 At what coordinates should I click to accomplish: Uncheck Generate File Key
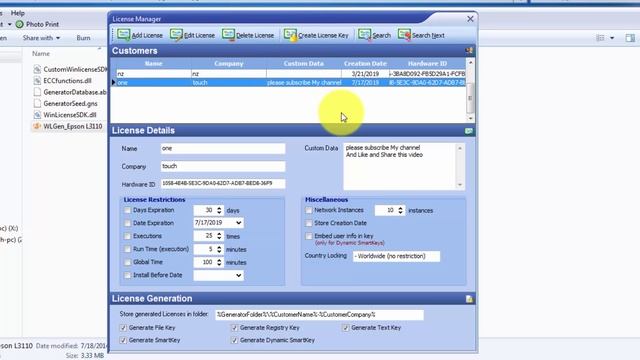123,328
